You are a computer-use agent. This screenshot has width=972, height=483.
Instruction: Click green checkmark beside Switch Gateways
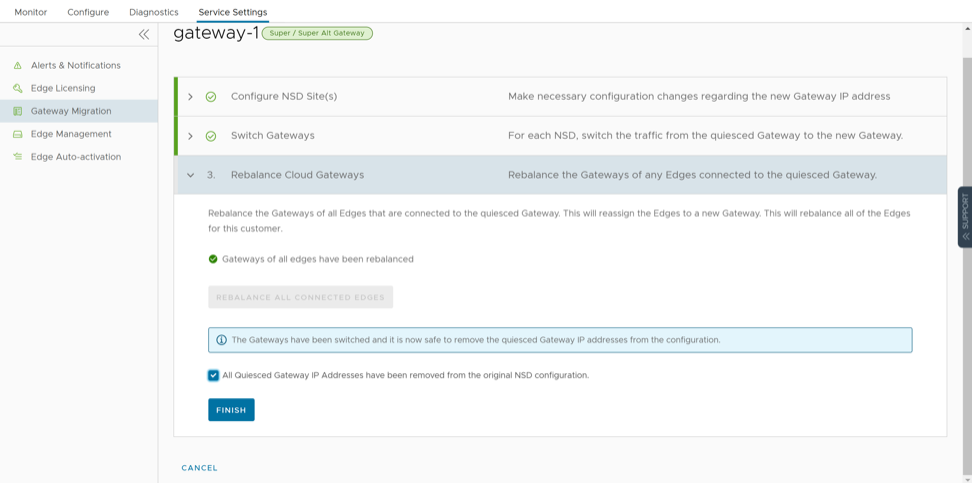[211, 136]
